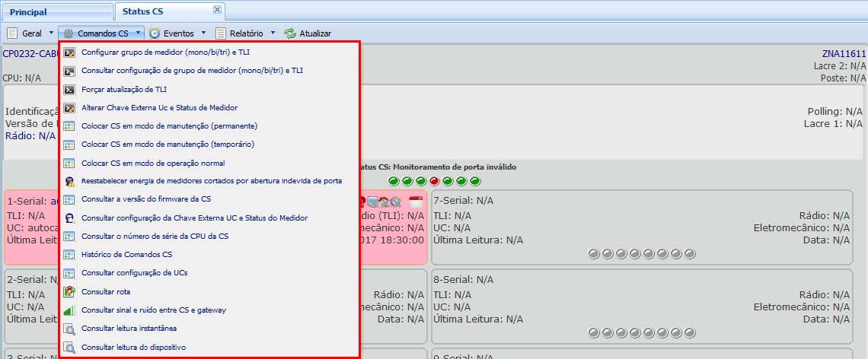Click the calendar icon in the pink serial 1 panel

416,202
